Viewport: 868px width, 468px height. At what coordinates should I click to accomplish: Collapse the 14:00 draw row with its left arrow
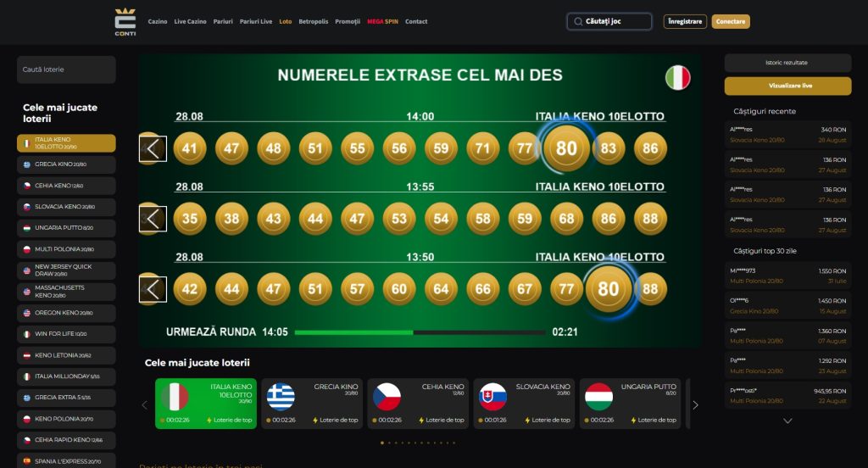[x=153, y=148]
